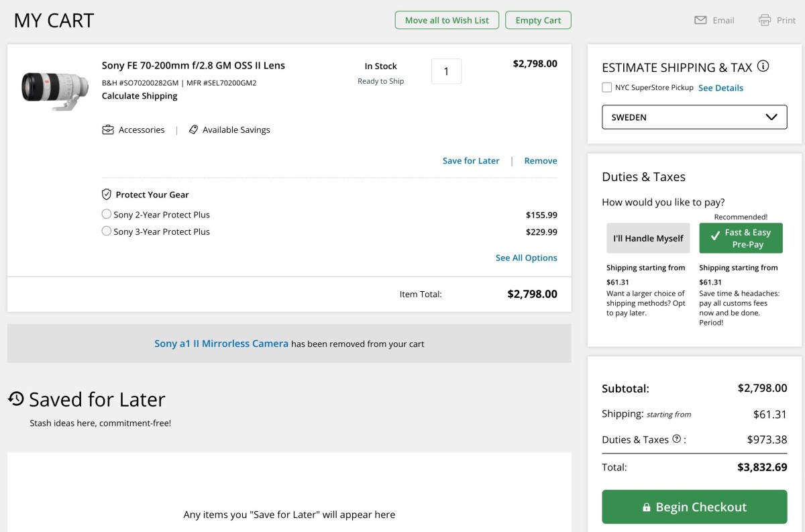Image resolution: width=805 pixels, height=532 pixels.
Task: Click the In Stock status text
Action: point(380,66)
